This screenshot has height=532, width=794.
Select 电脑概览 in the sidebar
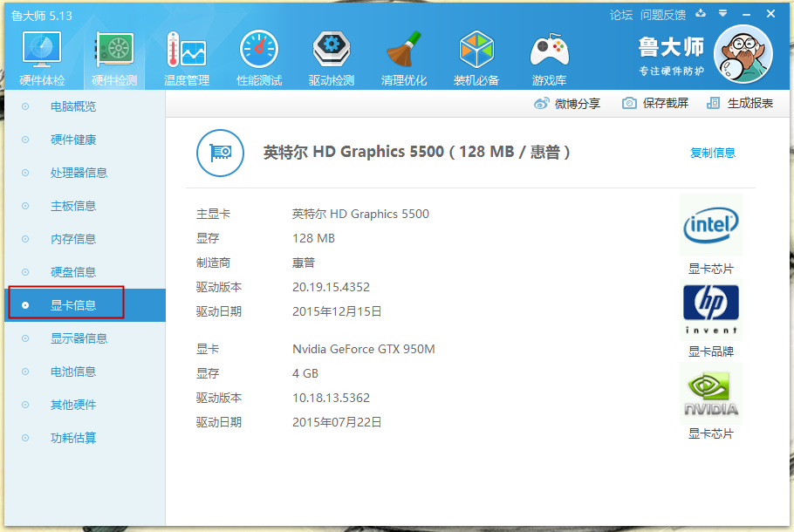[73, 106]
